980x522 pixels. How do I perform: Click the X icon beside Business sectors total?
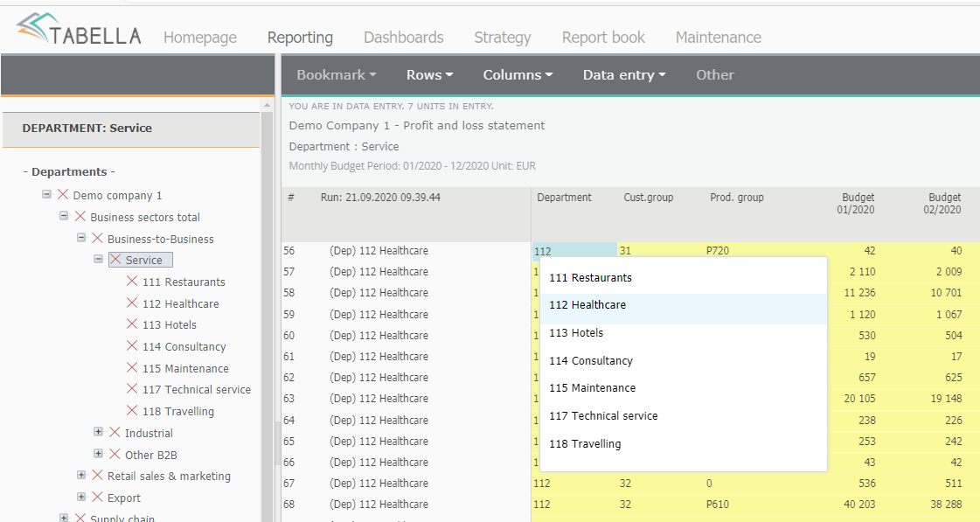[80, 216]
